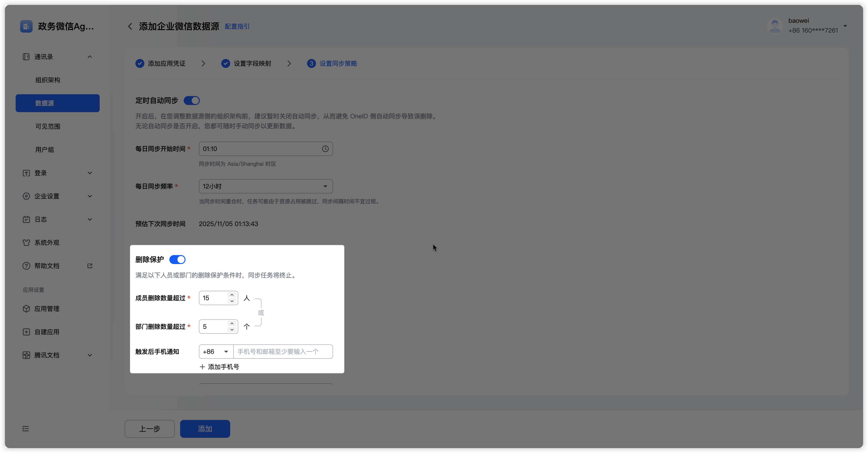The image size is (868, 453).
Task: Increase 成员删除数量 with up stepper arrow
Action: point(232,295)
